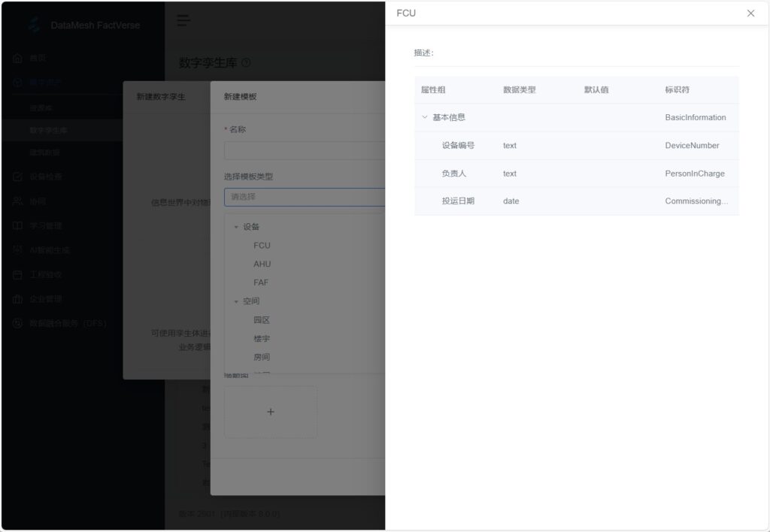Select 数字孪生库 in the sidebar submenu
The image size is (770, 532).
point(49,130)
